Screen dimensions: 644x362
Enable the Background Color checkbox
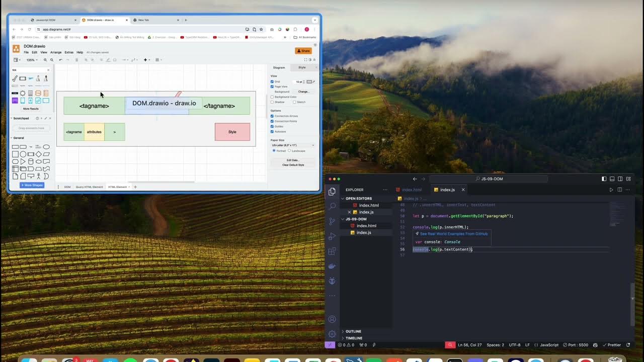click(272, 97)
